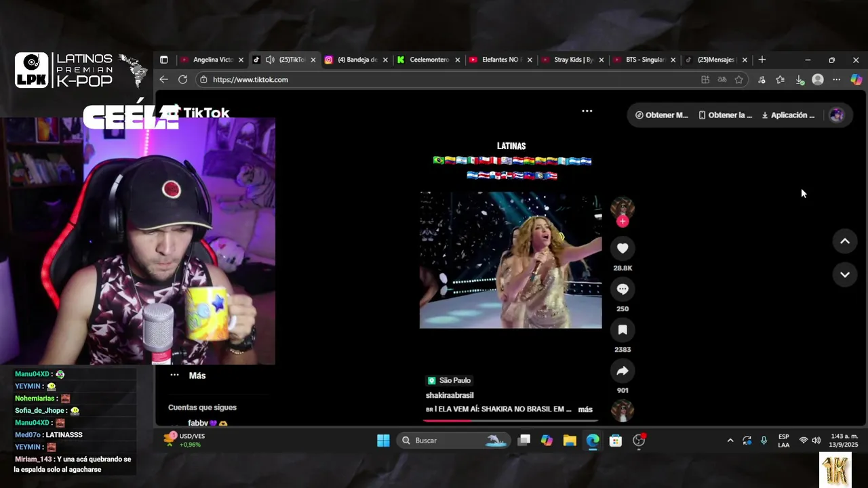Open ESP LAA language switcher

pos(784,441)
